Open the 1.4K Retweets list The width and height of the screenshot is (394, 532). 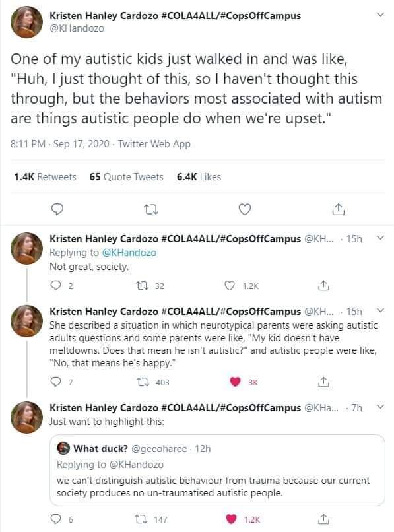click(x=45, y=177)
